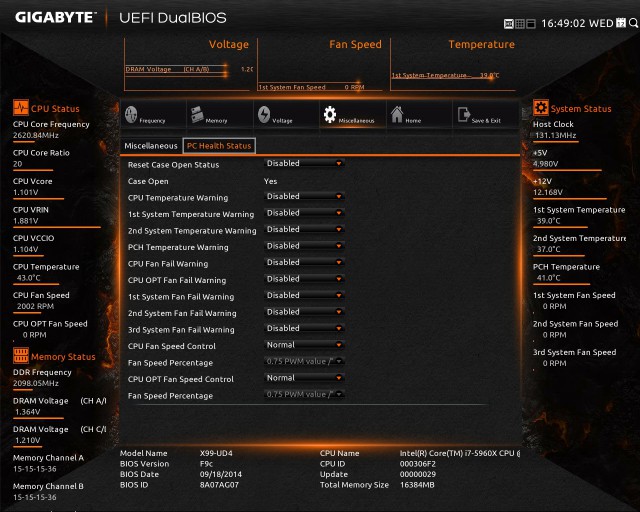Open CPU OPT Fan Speed Control dropdown
This screenshot has height=512, width=640.
tap(304, 378)
